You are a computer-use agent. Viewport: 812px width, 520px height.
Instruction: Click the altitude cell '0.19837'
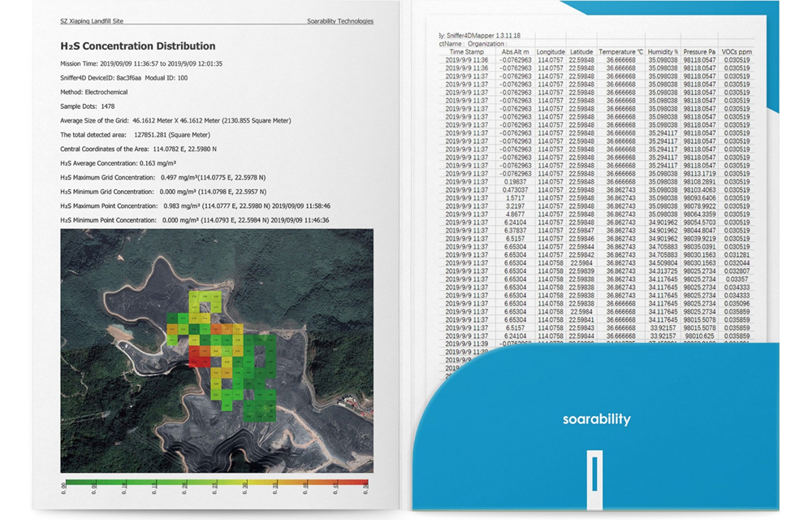click(x=516, y=182)
